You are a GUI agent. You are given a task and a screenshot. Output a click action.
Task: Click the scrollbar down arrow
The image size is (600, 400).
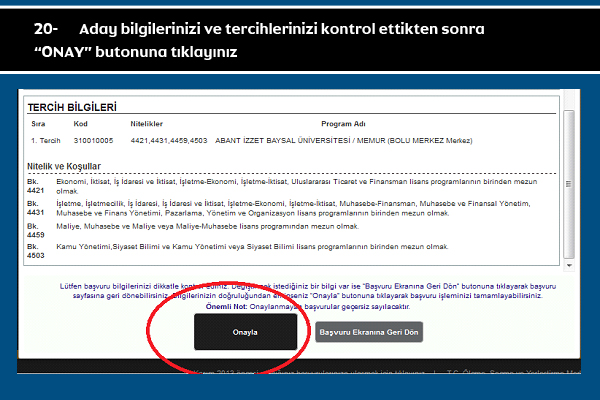click(x=569, y=266)
